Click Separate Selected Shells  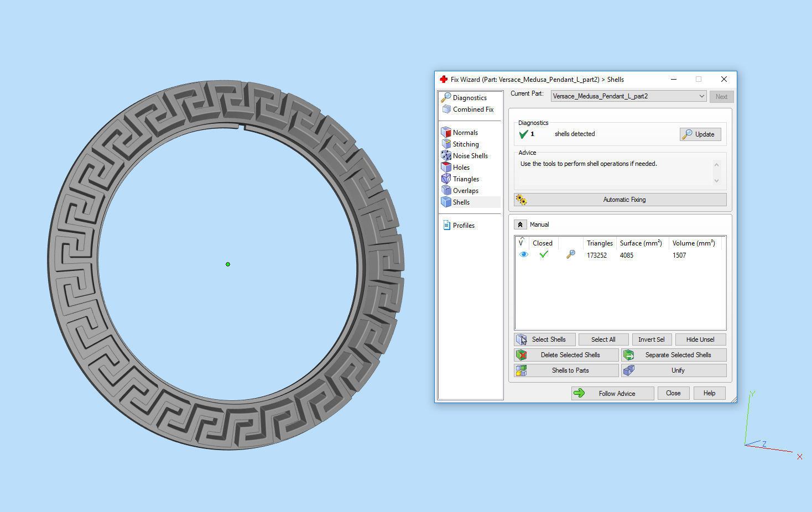click(674, 355)
